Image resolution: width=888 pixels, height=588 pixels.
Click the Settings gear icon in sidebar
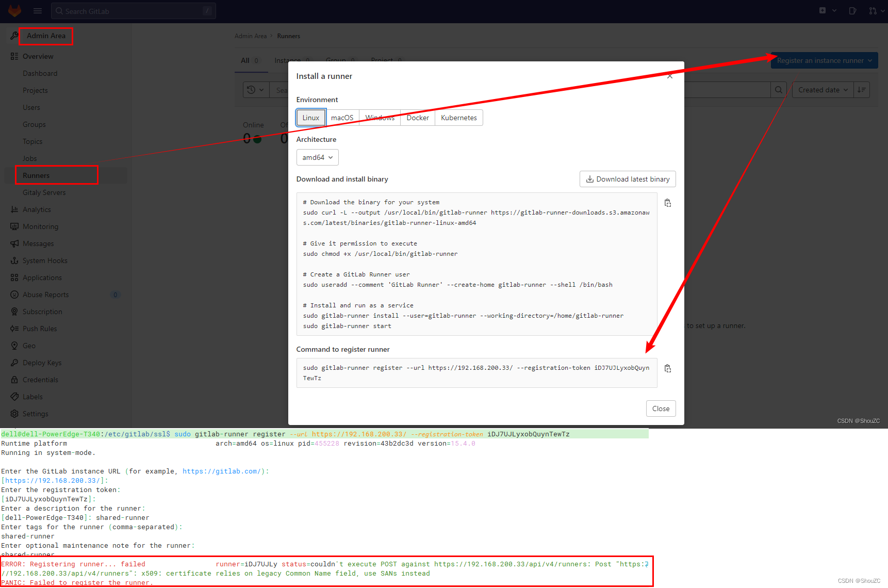[x=14, y=414]
